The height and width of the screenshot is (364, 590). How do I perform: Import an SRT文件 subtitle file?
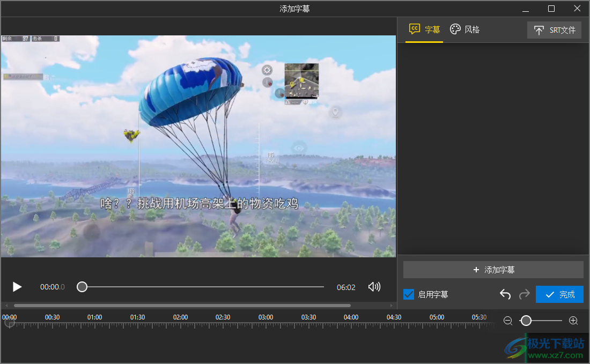click(x=554, y=30)
